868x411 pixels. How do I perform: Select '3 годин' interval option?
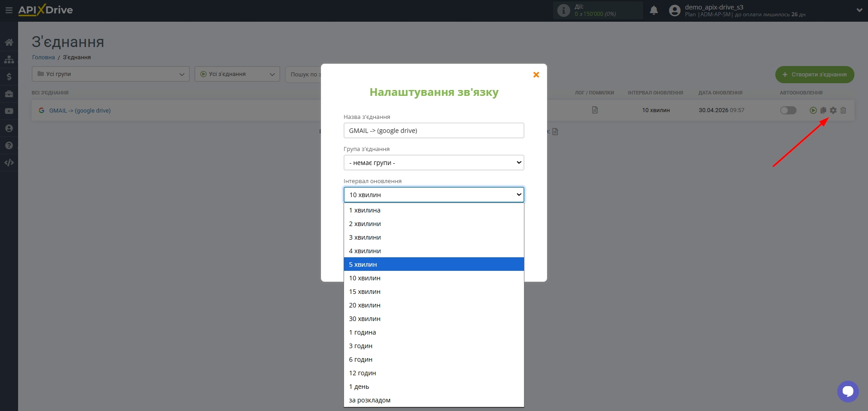(x=434, y=346)
